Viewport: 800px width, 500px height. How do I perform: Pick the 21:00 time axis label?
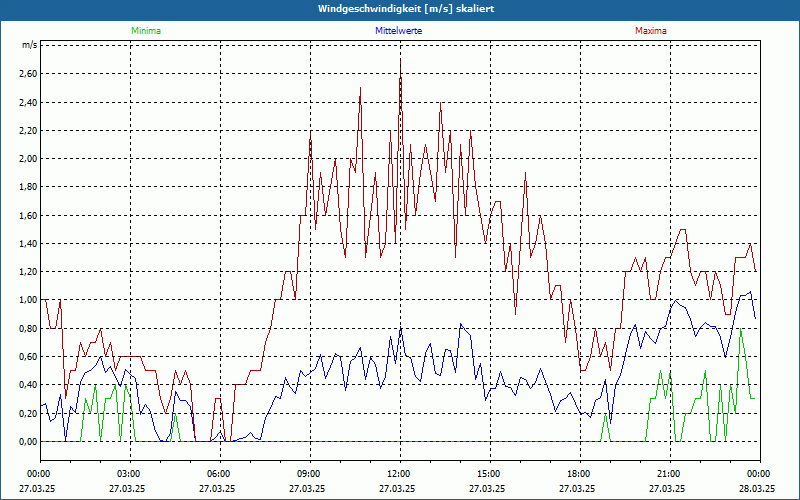point(669,474)
